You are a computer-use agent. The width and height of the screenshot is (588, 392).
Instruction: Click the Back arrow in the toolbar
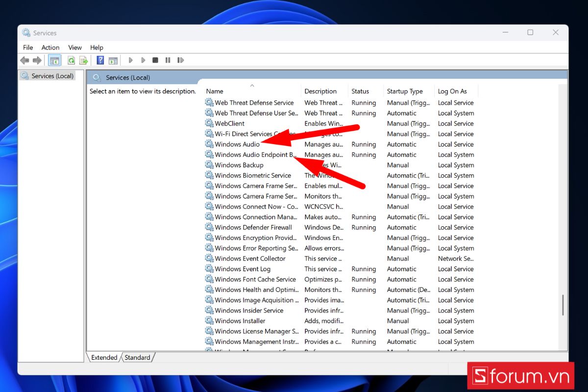[24, 60]
